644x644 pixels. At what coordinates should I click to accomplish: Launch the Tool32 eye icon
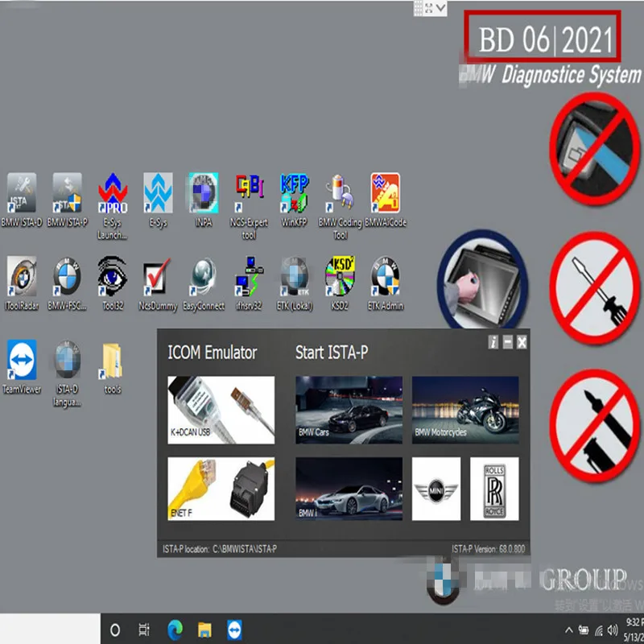[x=113, y=283]
